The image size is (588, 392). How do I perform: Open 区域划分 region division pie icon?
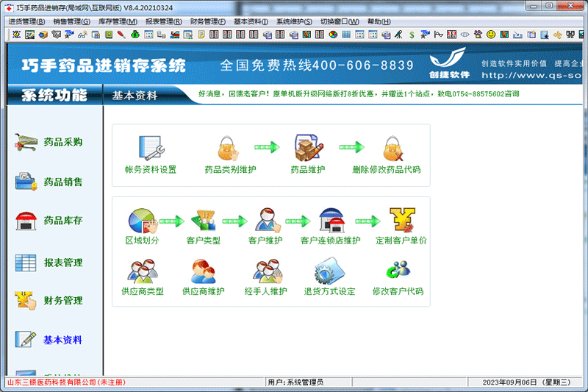pyautogui.click(x=143, y=221)
